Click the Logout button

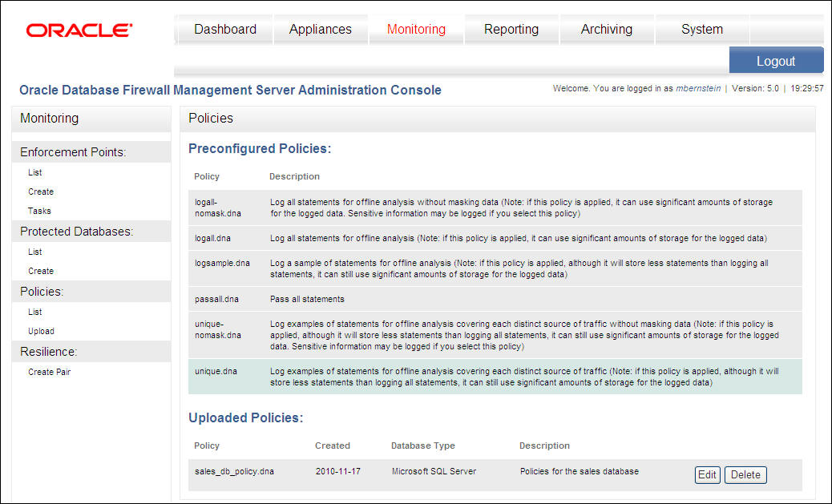point(776,60)
